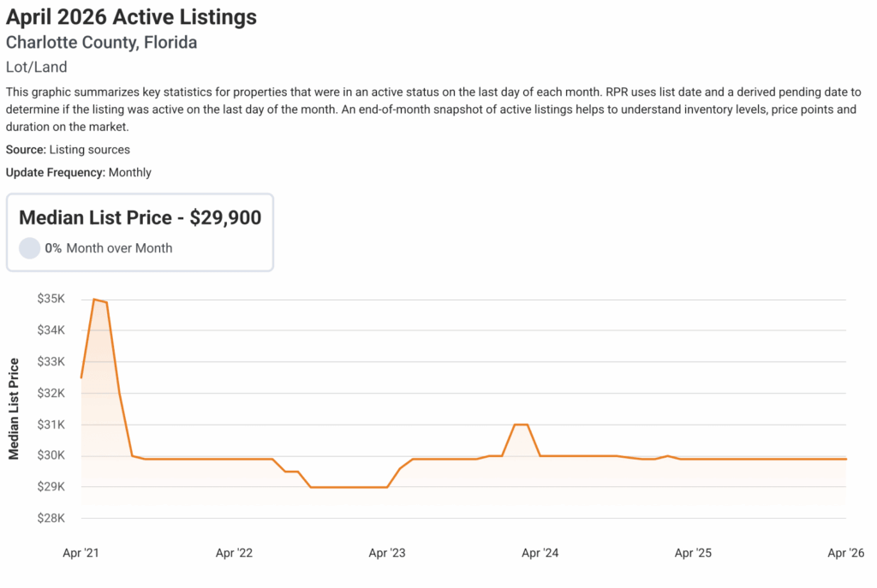Click the Apr '22 x-axis label
The width and height of the screenshot is (877, 588).
235,553
